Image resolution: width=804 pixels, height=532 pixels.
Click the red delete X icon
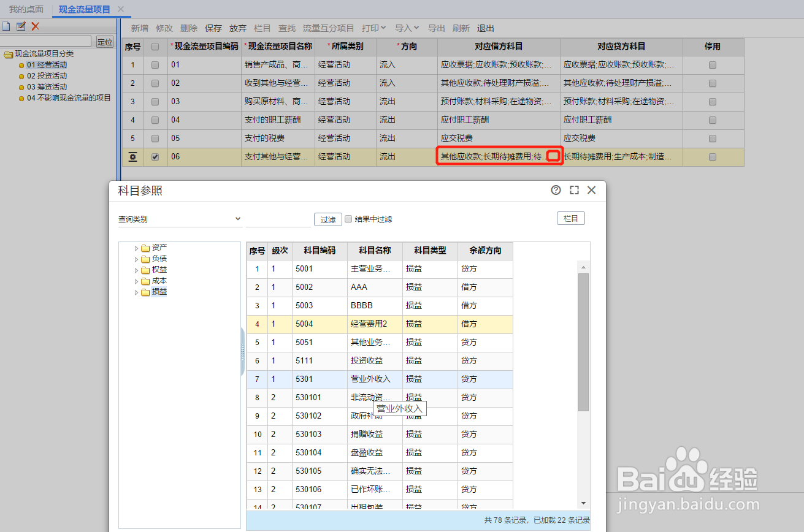click(x=36, y=26)
